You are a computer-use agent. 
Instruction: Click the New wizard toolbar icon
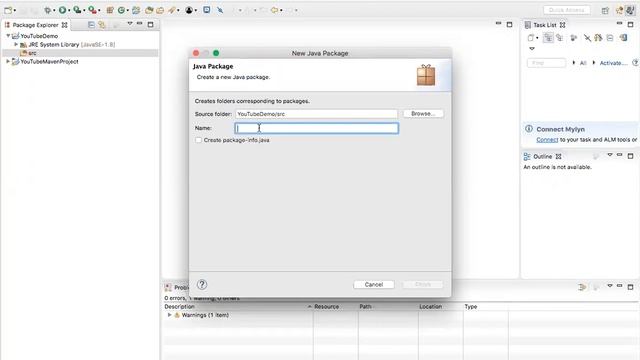point(8,10)
